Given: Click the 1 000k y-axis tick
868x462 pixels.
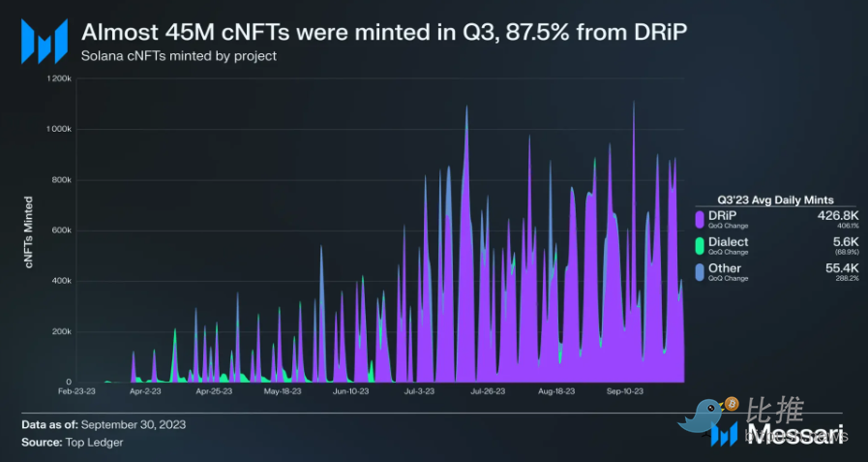Looking at the screenshot, I should click(59, 129).
